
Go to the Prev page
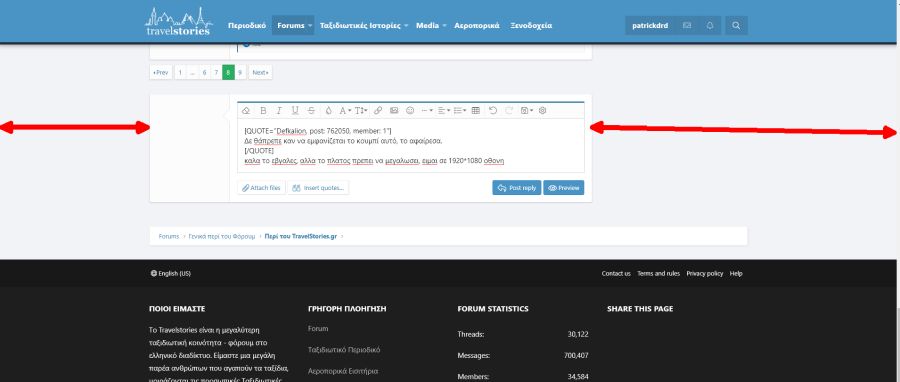pyautogui.click(x=161, y=72)
